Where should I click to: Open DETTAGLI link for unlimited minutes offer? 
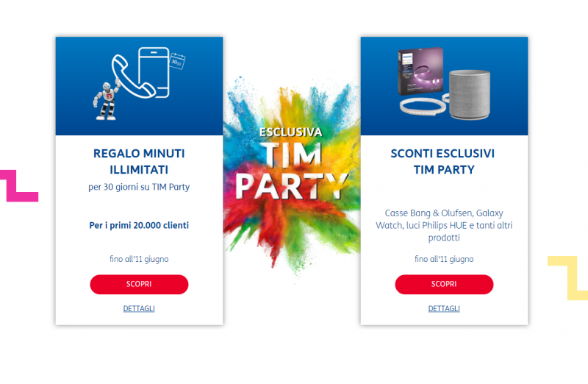point(139,308)
